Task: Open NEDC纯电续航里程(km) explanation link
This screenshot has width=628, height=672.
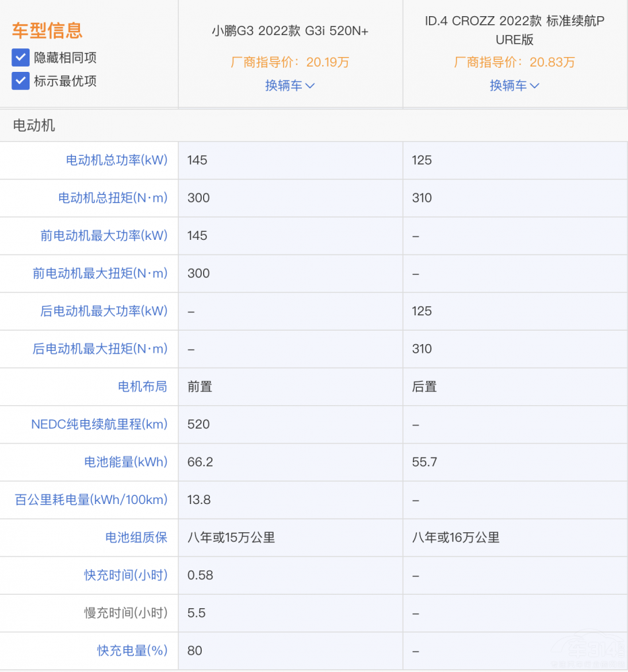Action: (99, 424)
